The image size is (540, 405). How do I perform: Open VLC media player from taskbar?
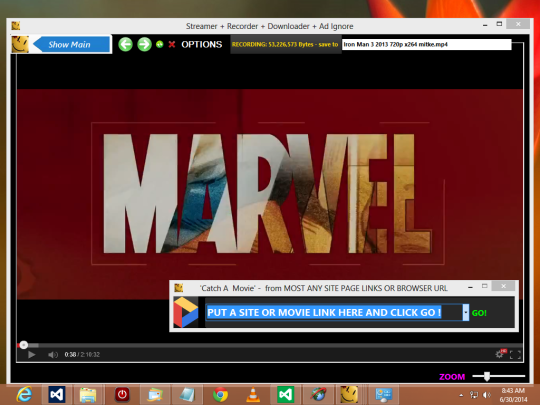tap(253, 394)
